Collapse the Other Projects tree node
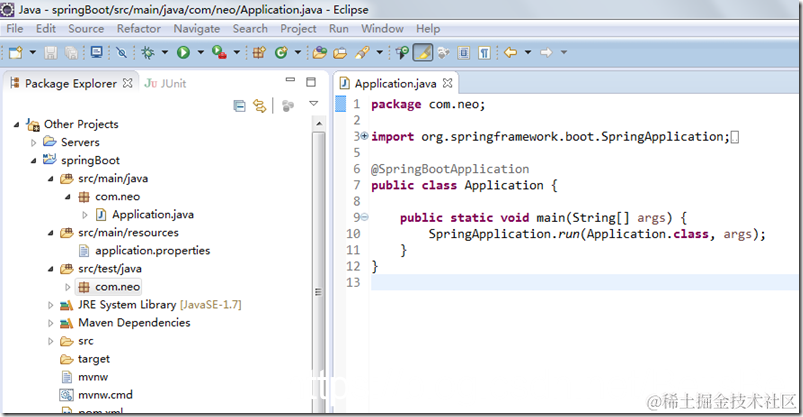803x417 pixels. [16, 124]
